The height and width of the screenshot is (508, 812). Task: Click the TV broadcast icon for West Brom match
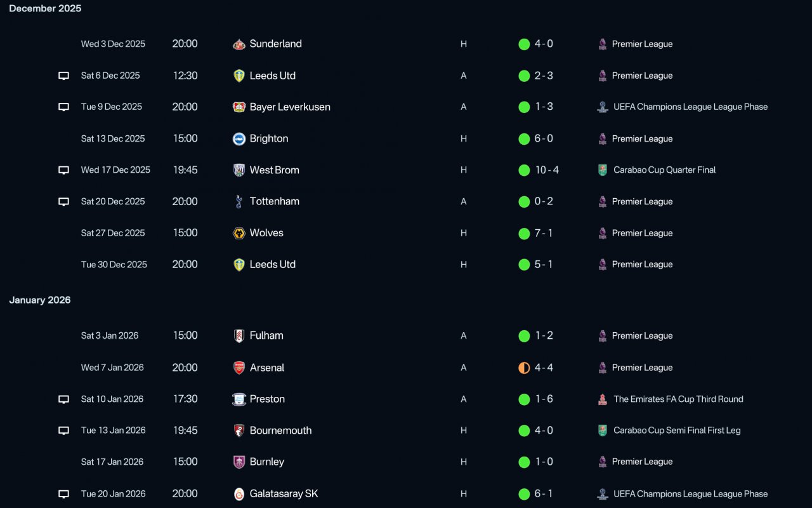click(63, 170)
